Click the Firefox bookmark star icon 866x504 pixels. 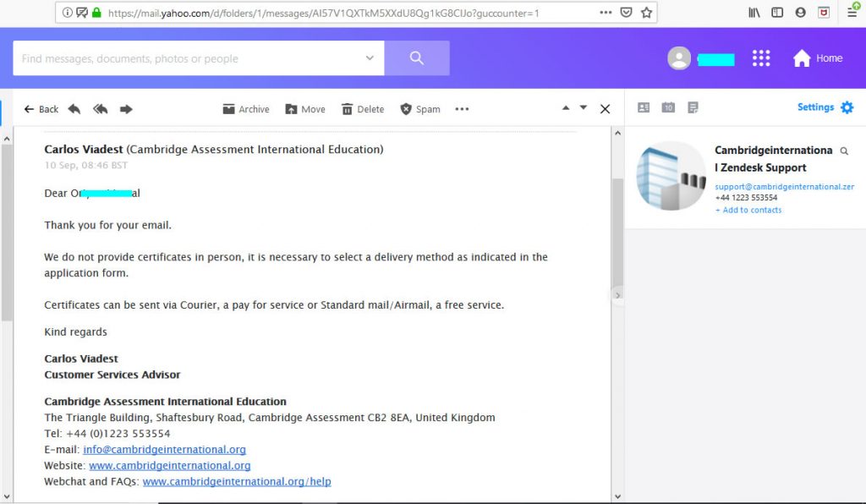(646, 12)
